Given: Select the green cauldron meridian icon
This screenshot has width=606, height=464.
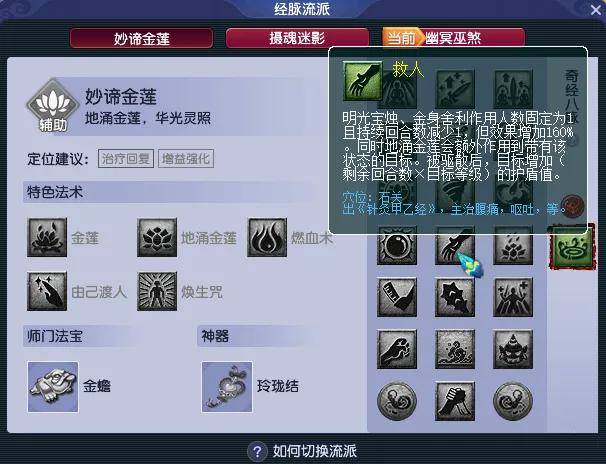Looking at the screenshot, I should pos(572,247).
